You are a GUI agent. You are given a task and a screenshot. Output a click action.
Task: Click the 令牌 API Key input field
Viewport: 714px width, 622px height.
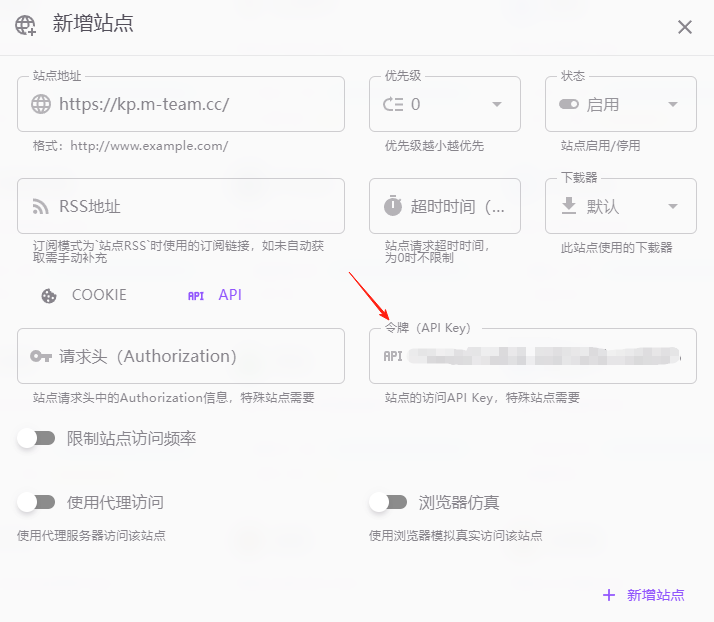(x=545, y=356)
